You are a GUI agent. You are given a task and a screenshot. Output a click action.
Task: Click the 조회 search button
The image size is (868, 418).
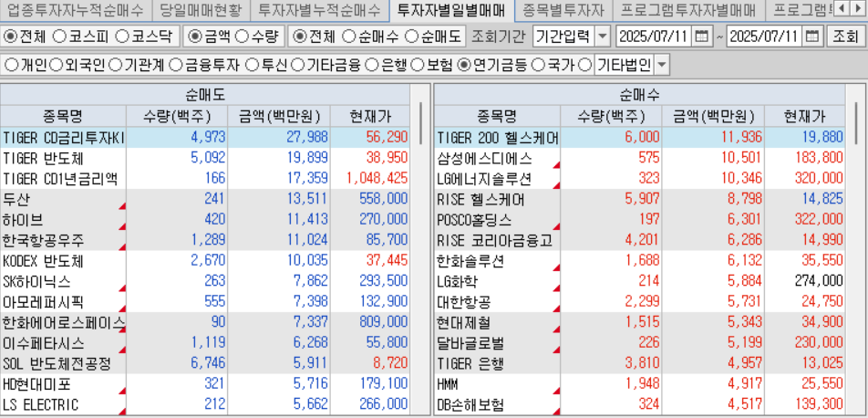[844, 37]
